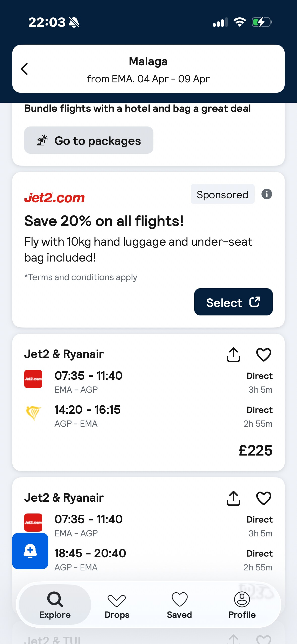Share the 18:45 return flight option
This screenshot has width=297, height=644.
234,498
